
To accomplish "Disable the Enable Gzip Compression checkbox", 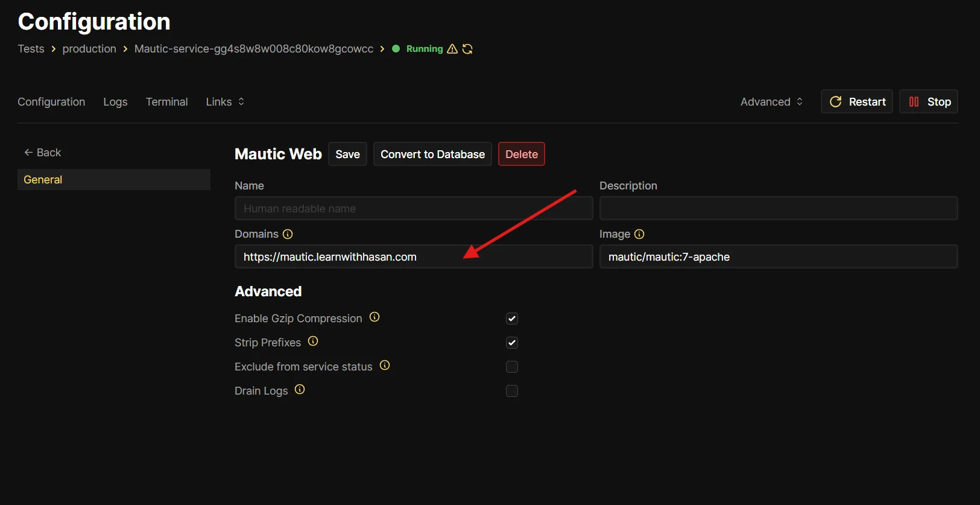I will 512,319.
